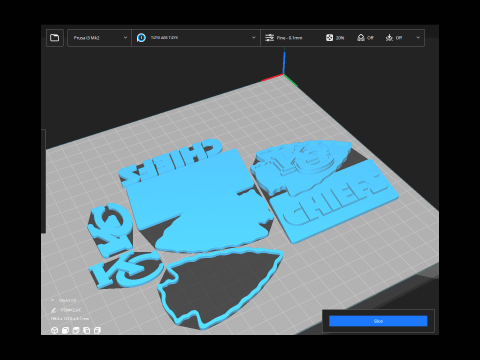Click the infill percentage icon
This screenshot has height=360, width=480.
point(329,38)
